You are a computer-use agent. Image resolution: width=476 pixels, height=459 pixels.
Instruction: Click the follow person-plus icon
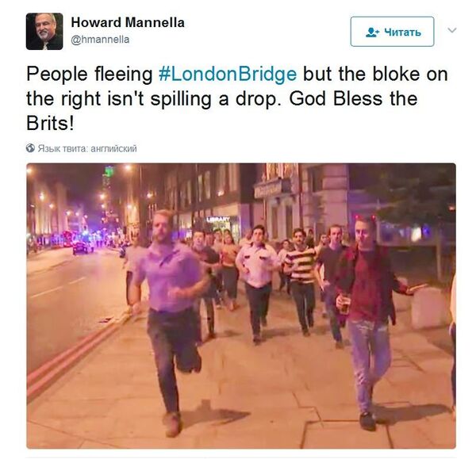tap(373, 32)
